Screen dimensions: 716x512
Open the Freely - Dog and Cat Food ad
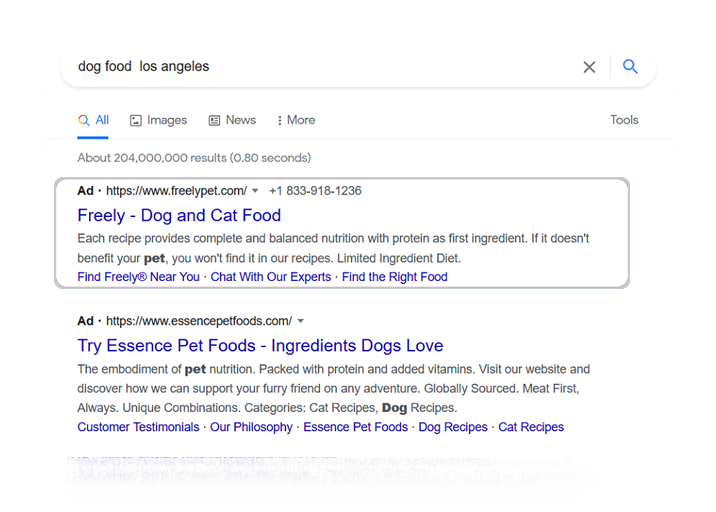(179, 215)
